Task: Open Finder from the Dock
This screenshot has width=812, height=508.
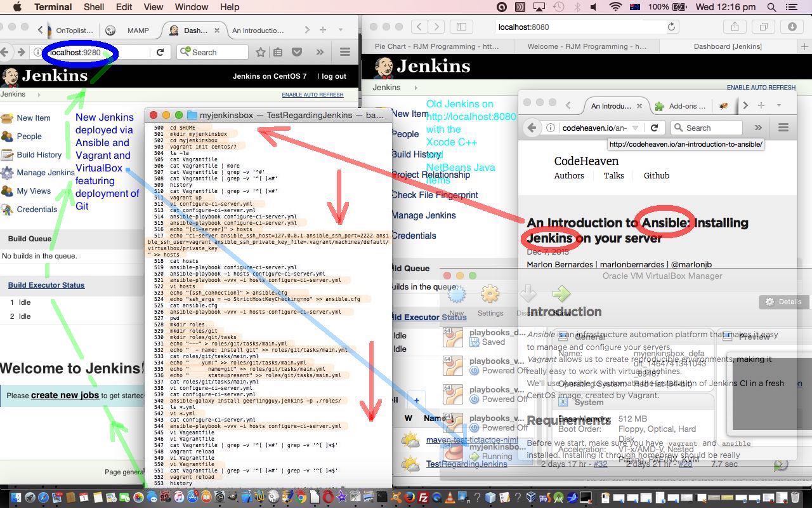Action: click(15, 498)
